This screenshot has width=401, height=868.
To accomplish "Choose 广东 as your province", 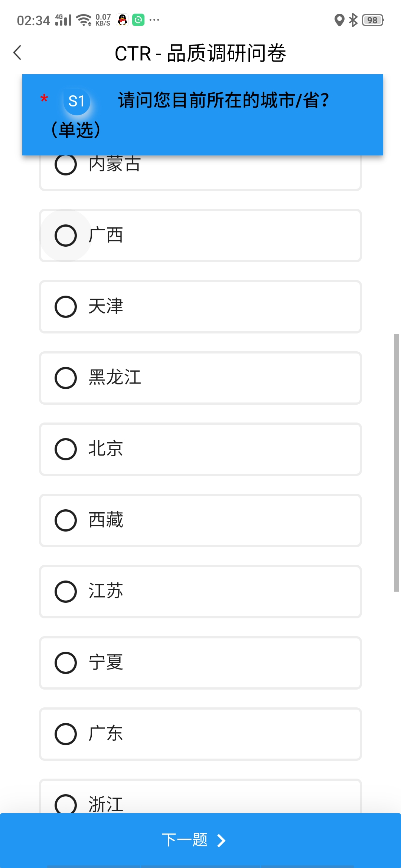I will [x=200, y=734].
